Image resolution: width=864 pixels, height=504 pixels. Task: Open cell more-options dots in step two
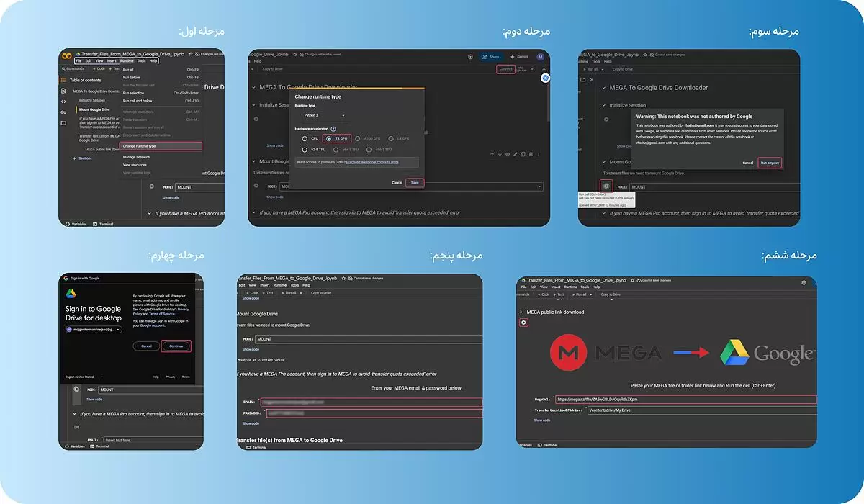coord(539,153)
